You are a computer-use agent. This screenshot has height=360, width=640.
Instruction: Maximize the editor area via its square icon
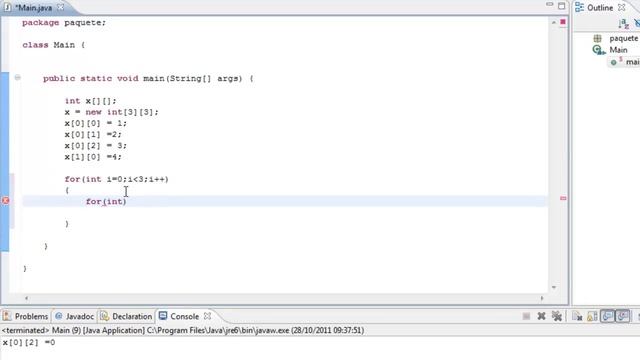(562, 6)
